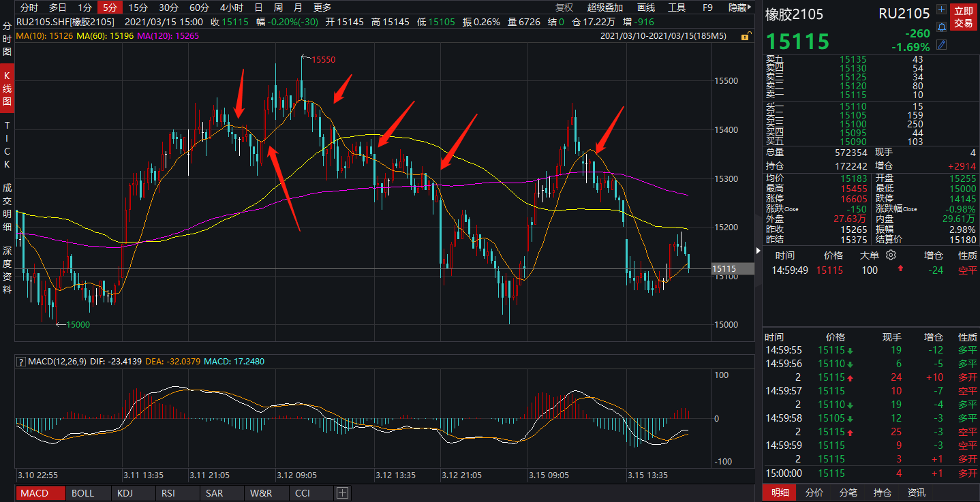Add an indicator with the plus box
The height and width of the screenshot is (502, 980).
(x=342, y=493)
